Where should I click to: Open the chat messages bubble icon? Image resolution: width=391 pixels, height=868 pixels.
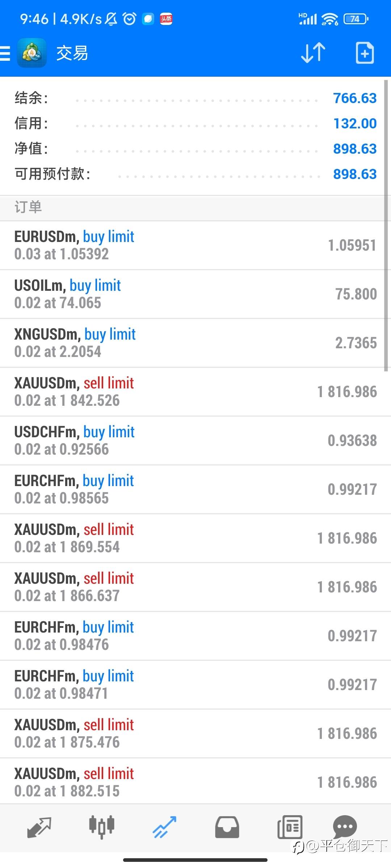coord(345,826)
